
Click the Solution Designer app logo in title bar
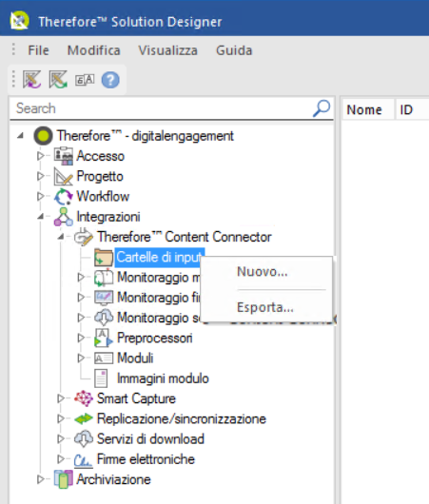[19, 21]
